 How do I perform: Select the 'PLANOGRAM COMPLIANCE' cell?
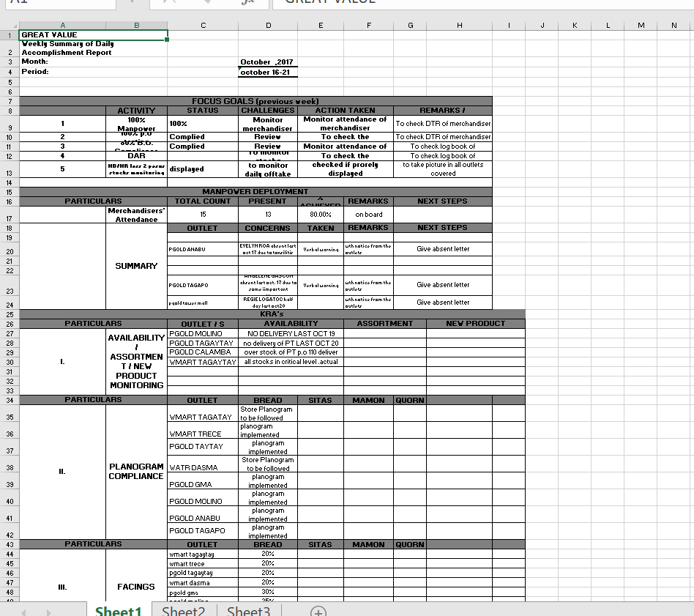click(x=136, y=472)
